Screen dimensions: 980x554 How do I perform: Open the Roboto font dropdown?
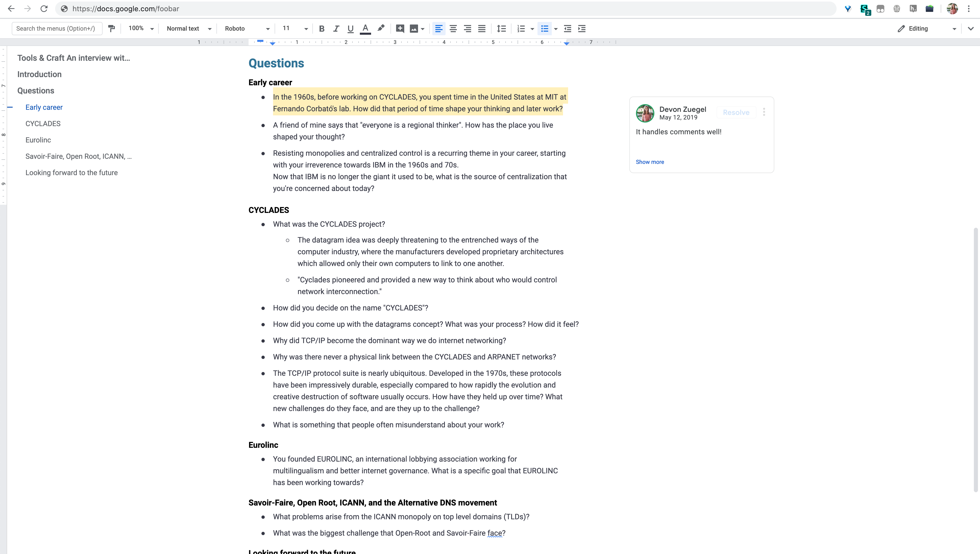(247, 29)
